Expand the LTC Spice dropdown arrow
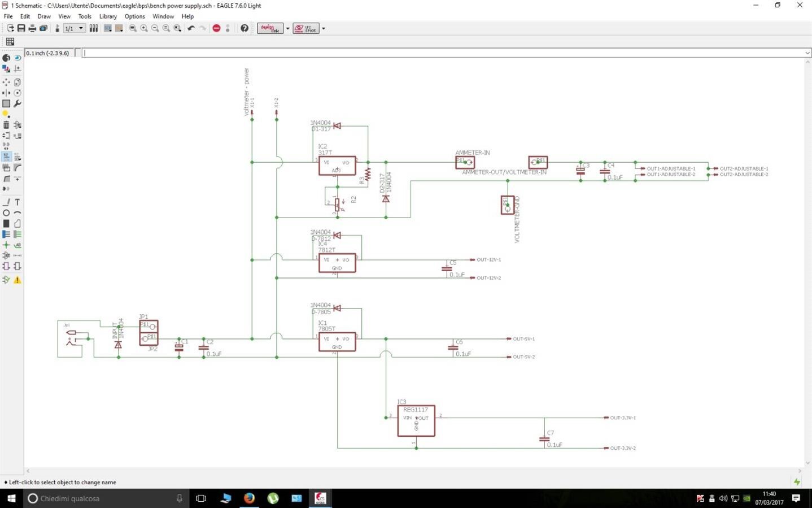The width and height of the screenshot is (812, 508). (x=324, y=28)
